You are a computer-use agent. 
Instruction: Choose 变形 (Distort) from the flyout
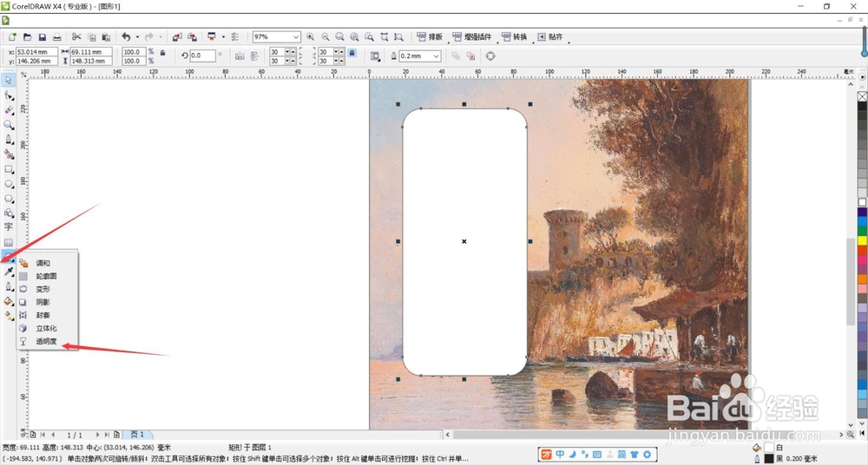pos(43,289)
